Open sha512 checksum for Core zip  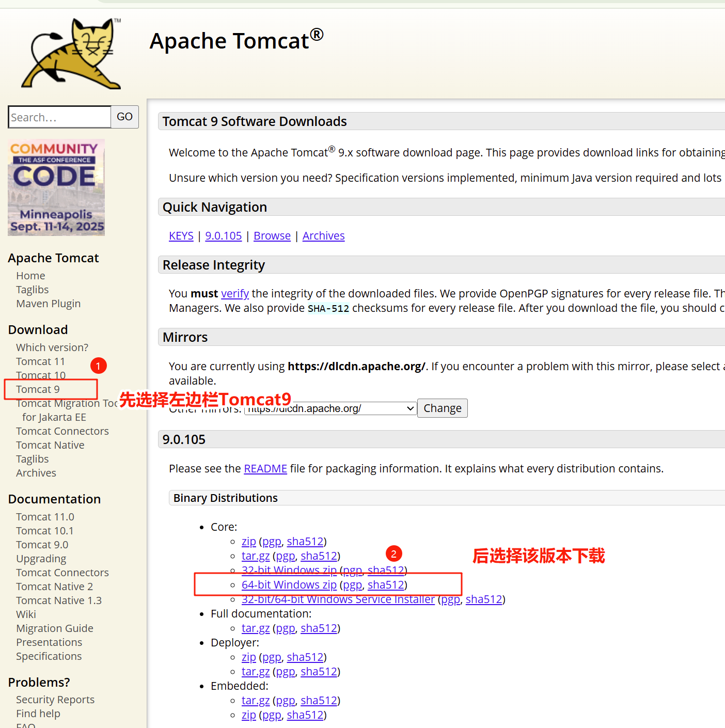point(305,542)
